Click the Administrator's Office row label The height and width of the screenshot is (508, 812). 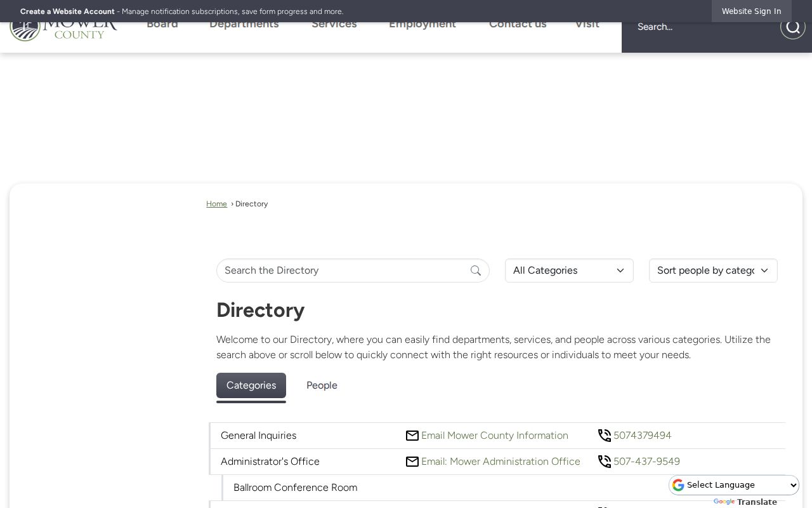[x=270, y=462]
